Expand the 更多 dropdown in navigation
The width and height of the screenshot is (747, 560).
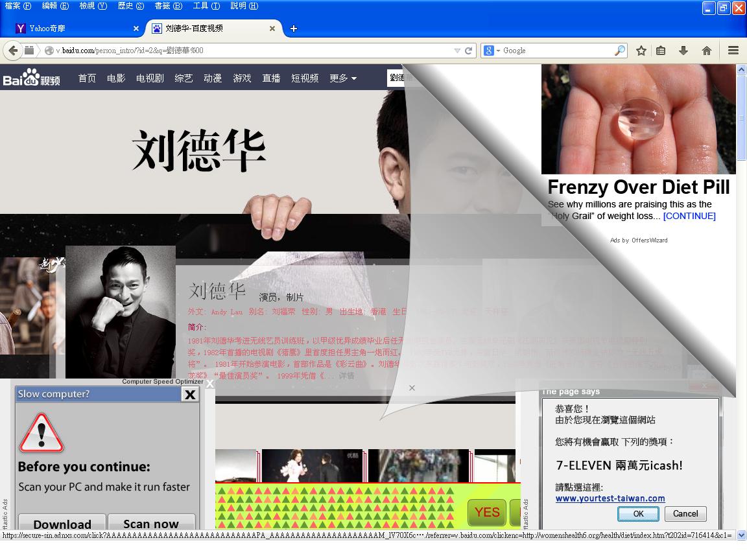click(343, 78)
